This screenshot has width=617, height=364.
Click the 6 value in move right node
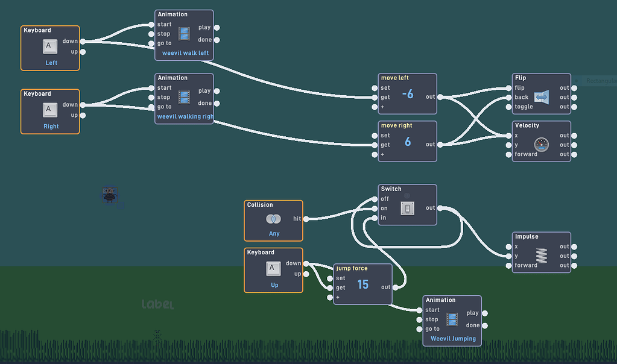point(408,142)
